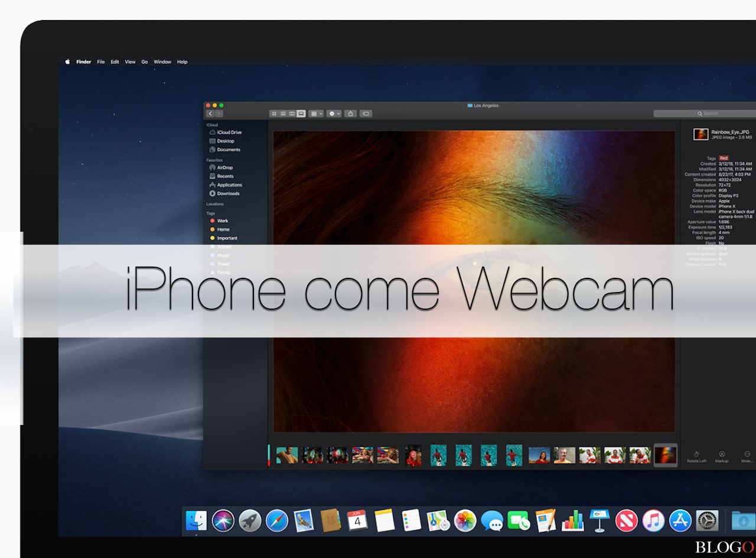Open App Store icon in Dock
This screenshot has height=558, width=756.
click(x=680, y=521)
